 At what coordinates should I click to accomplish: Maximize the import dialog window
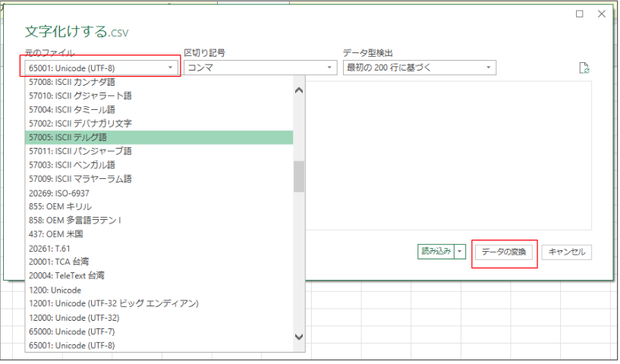tap(580, 14)
